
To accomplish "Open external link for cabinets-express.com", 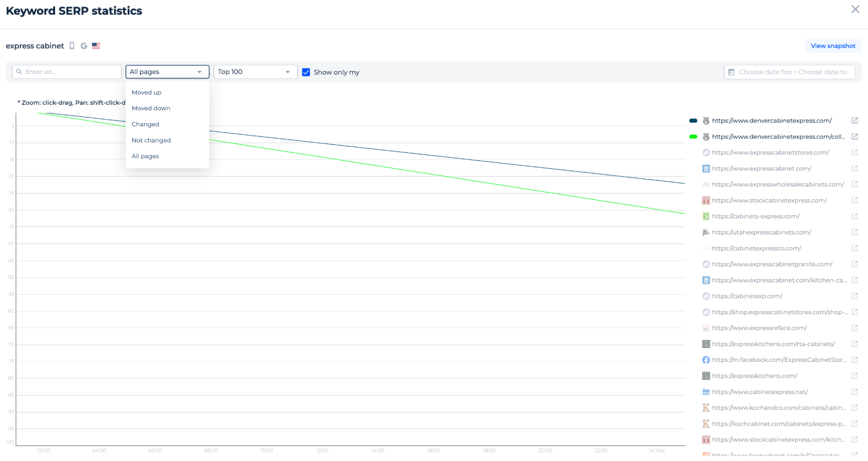I will [x=854, y=216].
